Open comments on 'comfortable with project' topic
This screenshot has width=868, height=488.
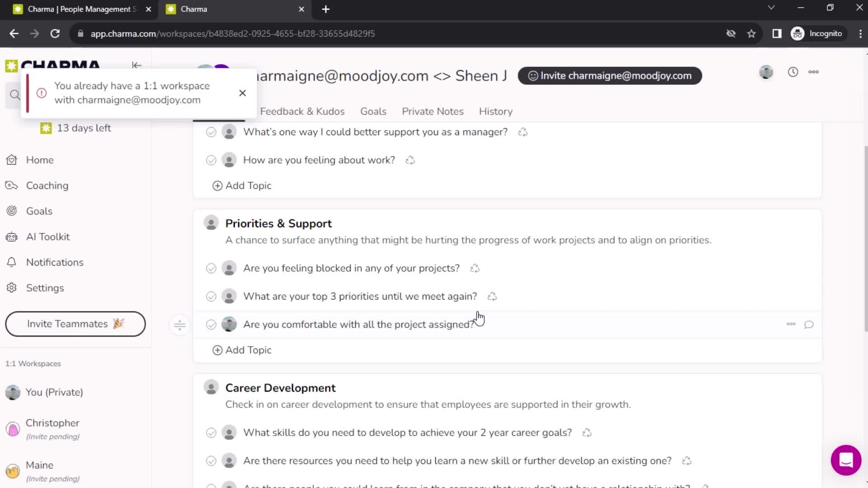tap(809, 324)
